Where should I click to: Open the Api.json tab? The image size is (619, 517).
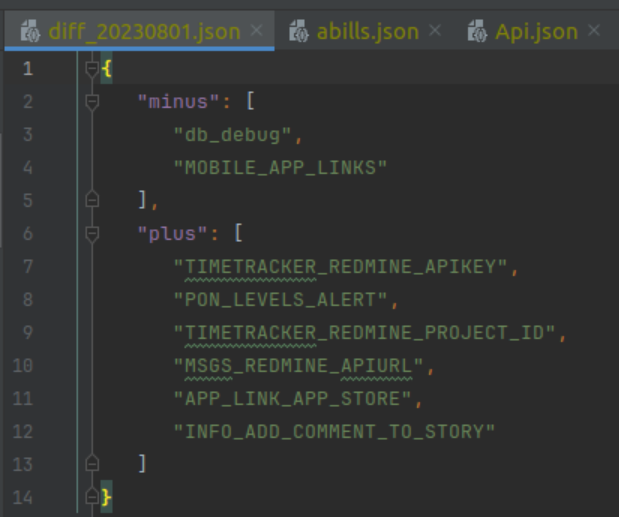click(536, 31)
